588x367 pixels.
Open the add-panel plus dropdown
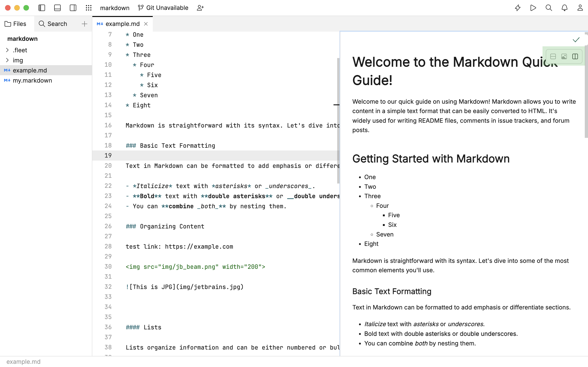(x=84, y=24)
